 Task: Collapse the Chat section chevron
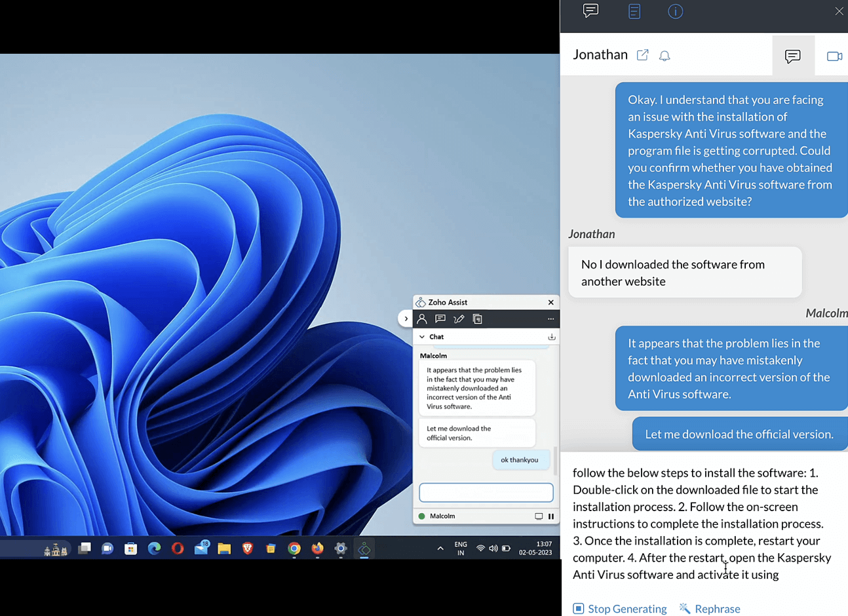[x=422, y=337]
